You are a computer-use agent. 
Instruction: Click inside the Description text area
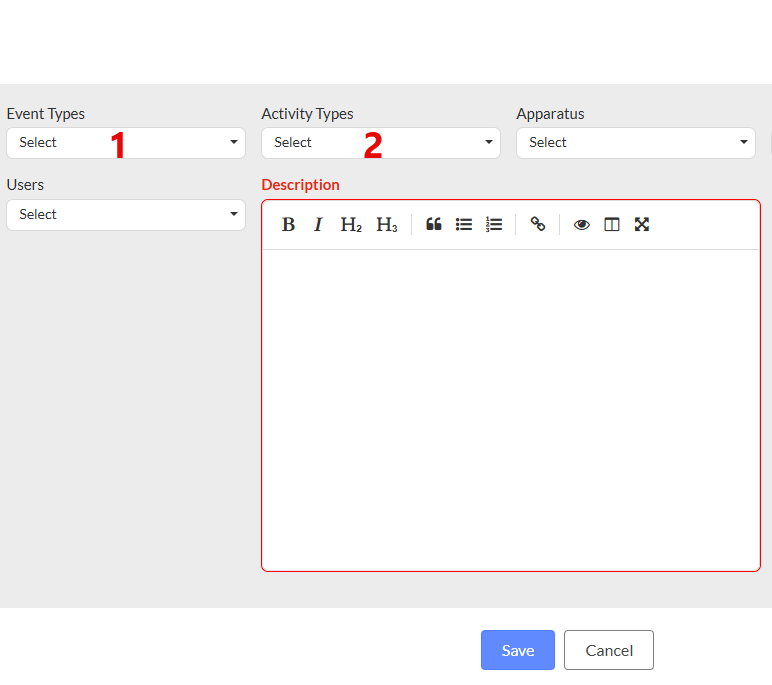coord(511,410)
